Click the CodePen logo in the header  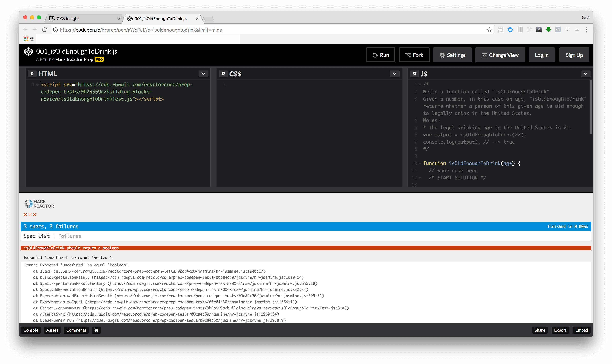[x=29, y=52]
